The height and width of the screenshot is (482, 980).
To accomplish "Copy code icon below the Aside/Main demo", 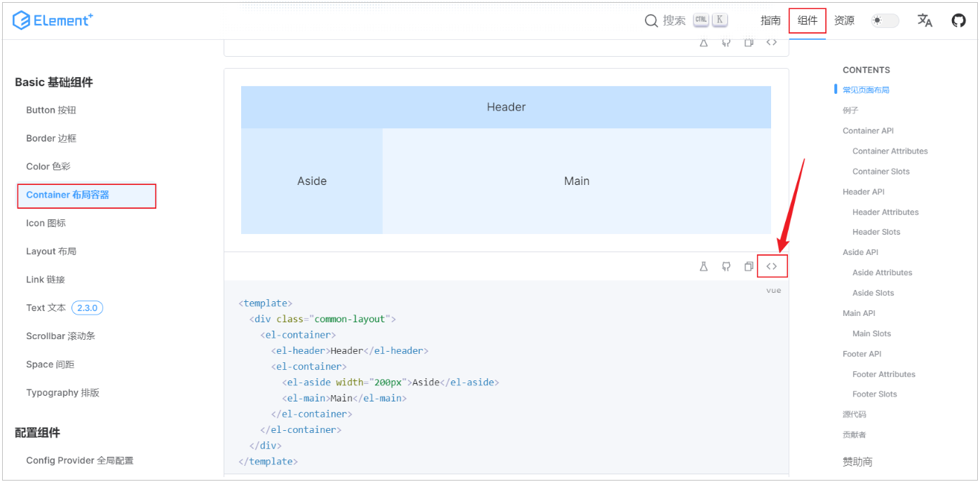I will [x=749, y=266].
